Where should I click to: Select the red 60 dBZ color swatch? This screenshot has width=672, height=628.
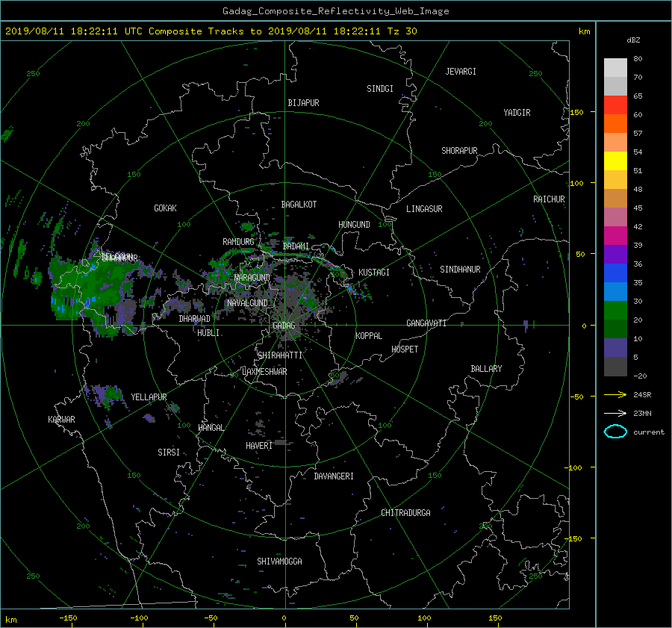(615, 105)
